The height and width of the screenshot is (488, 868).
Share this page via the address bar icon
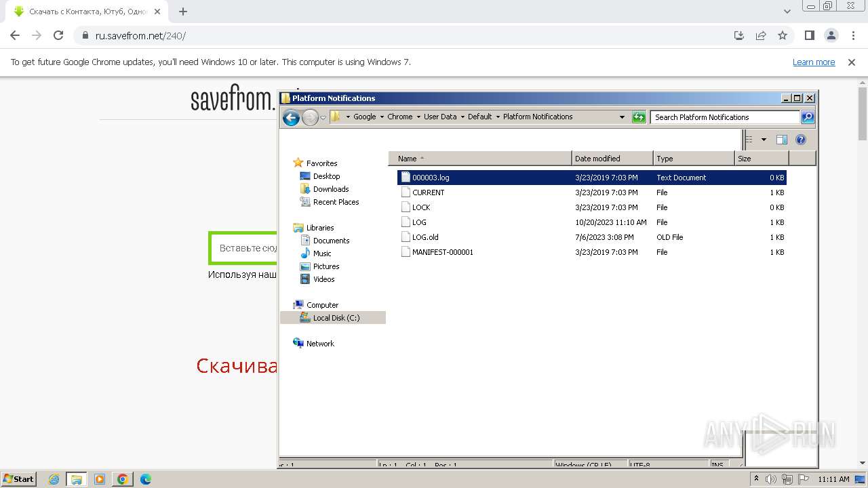click(x=761, y=35)
